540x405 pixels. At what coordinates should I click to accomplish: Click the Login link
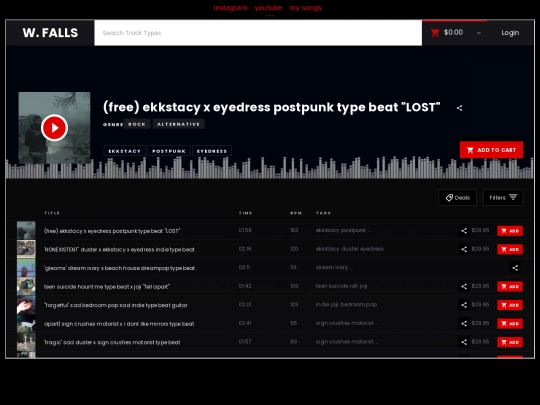pyautogui.click(x=510, y=33)
